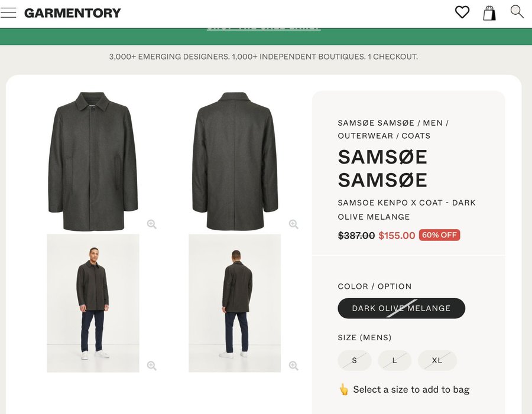Open the Outerwear breadcrumb category
This screenshot has width=532, height=414.
[365, 136]
